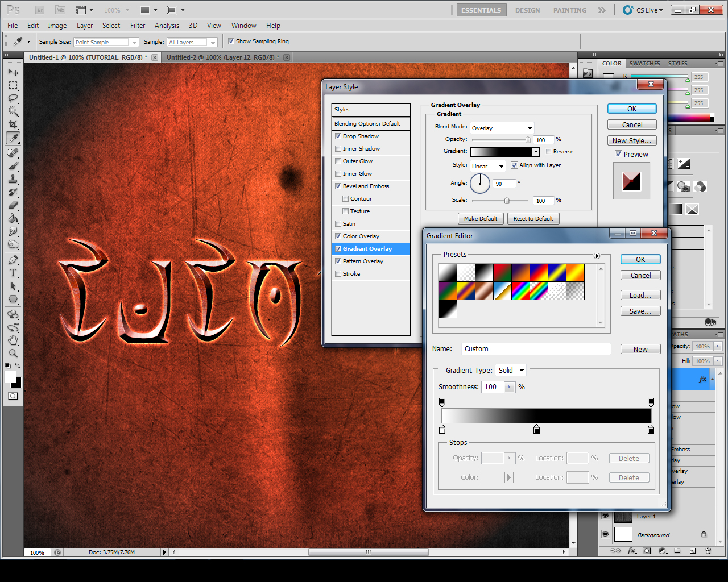The height and width of the screenshot is (582, 728).
Task: Open the Blend Mode dropdown set to Overlay
Action: click(x=502, y=128)
